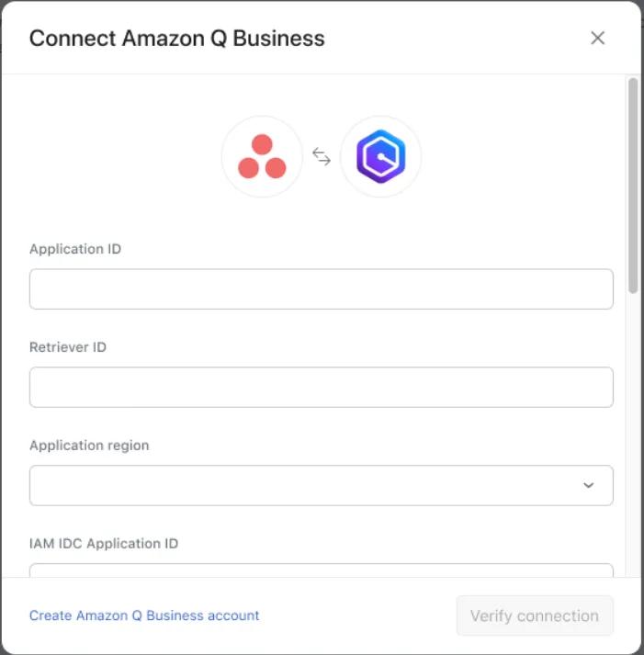Click the "Application region" label text
This screenshot has height=655, width=644.
(x=89, y=446)
